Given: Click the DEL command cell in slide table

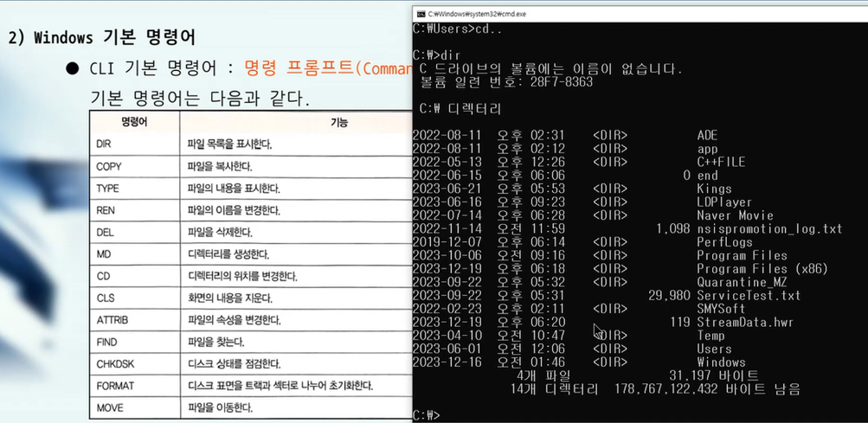Looking at the screenshot, I should point(134,232).
